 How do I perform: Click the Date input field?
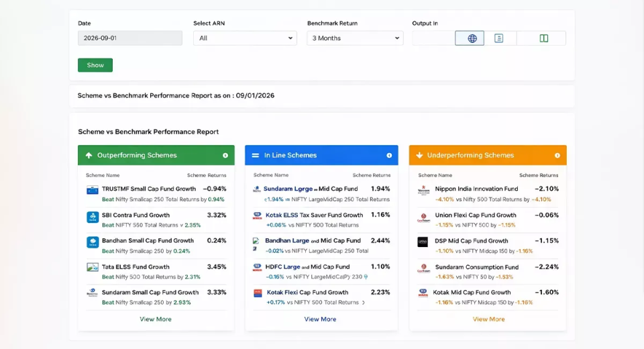[129, 38]
